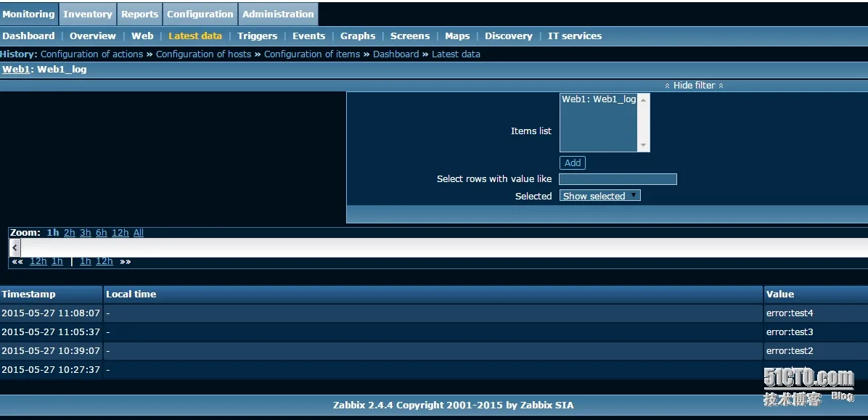The height and width of the screenshot is (420, 868).
Task: Open the Monitoring main tab
Action: (29, 15)
